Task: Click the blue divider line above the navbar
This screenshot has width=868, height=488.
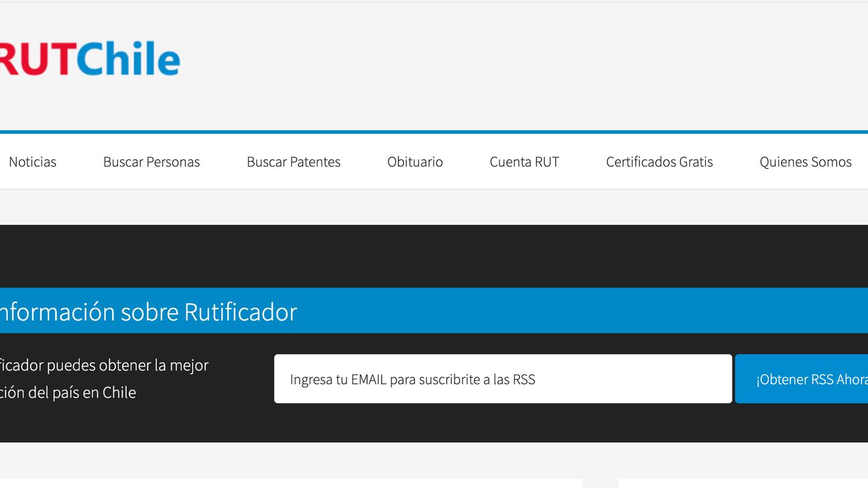Action: coord(434,132)
